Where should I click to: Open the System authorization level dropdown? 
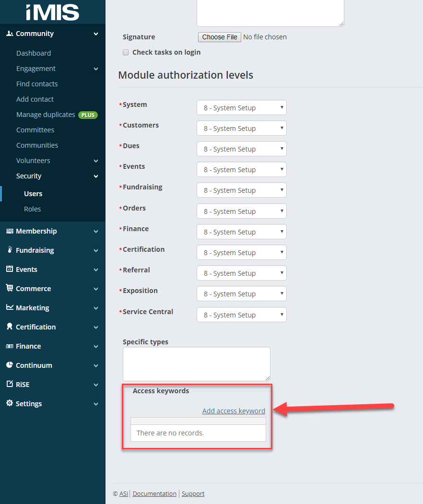coord(241,108)
